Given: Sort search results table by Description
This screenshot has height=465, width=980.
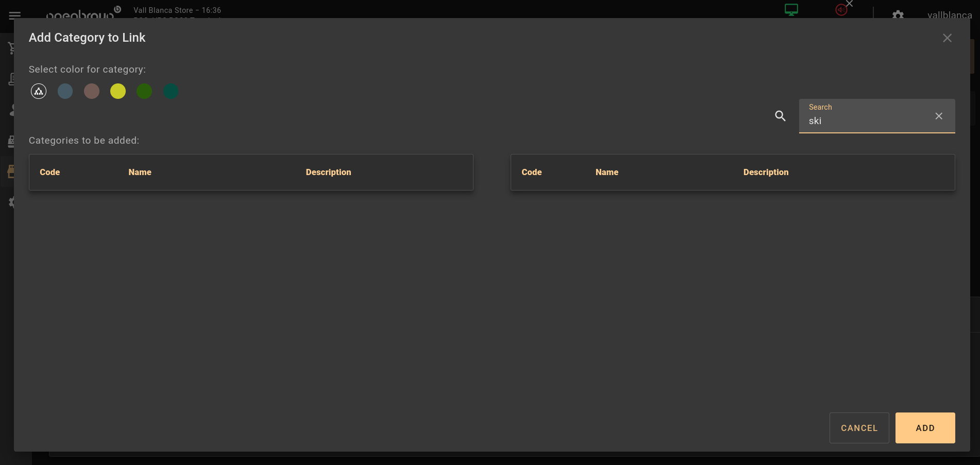Looking at the screenshot, I should coord(766,172).
